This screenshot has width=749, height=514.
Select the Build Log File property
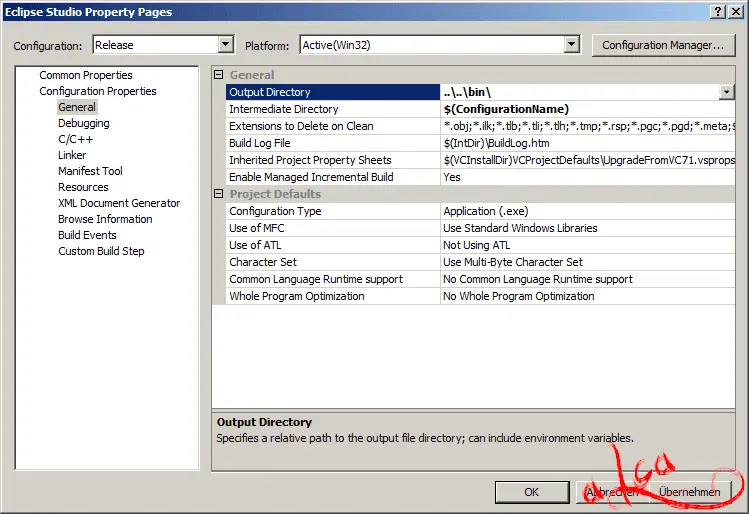tap(332, 143)
